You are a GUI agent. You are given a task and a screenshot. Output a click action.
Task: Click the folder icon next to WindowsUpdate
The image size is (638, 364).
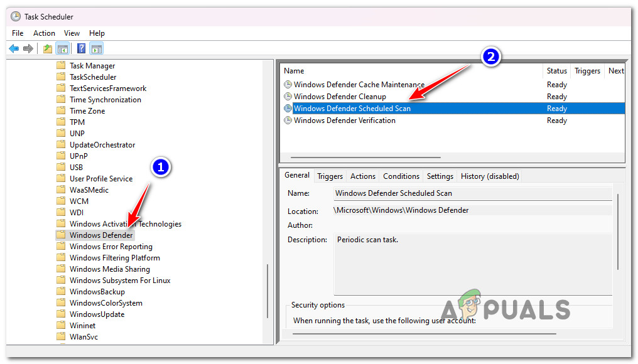(61, 314)
